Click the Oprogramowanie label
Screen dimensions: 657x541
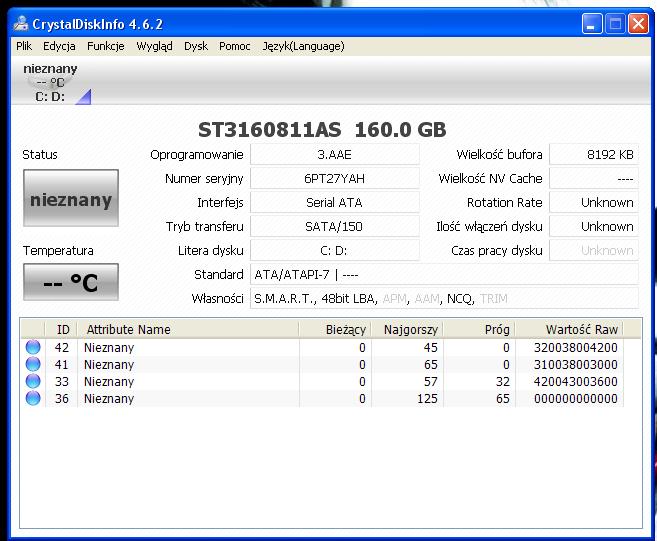point(197,155)
